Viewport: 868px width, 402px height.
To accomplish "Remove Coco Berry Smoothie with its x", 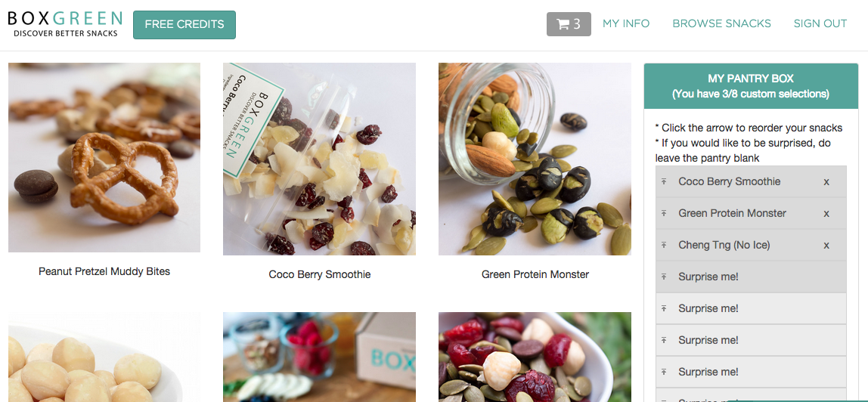I will coord(826,182).
